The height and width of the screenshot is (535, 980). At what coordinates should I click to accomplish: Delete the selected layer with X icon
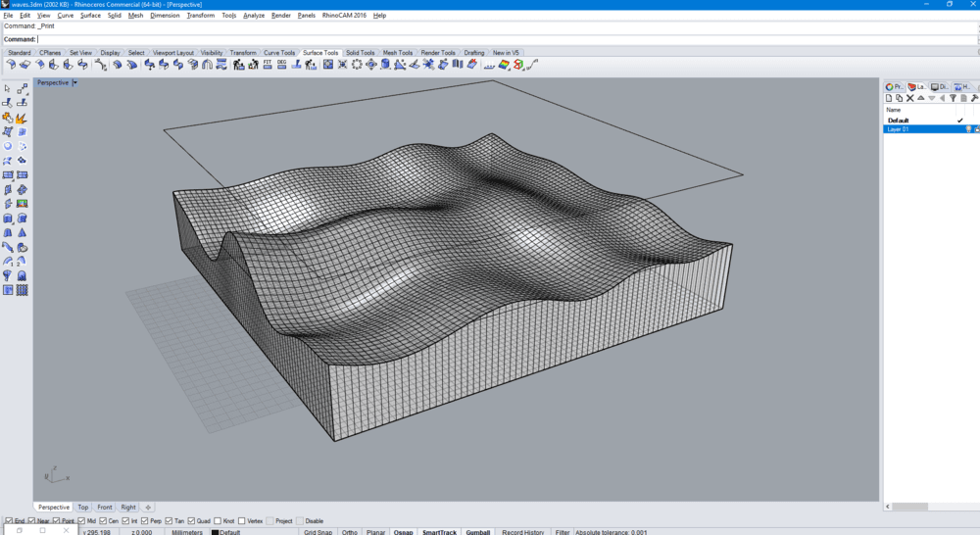click(910, 98)
